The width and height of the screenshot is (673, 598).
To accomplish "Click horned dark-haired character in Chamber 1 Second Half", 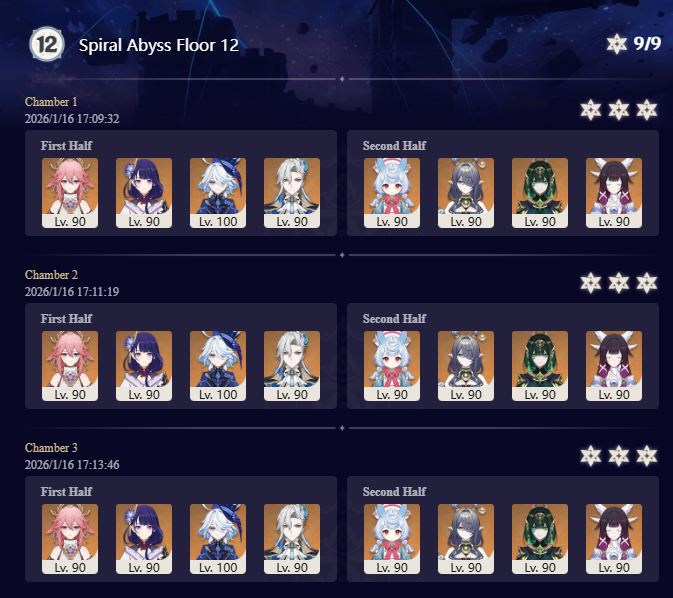I will click(x=614, y=193).
